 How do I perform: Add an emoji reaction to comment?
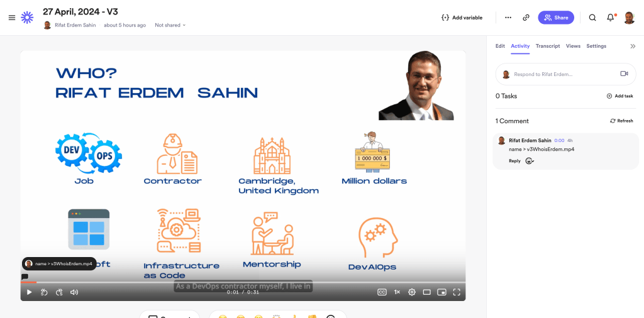point(530,161)
